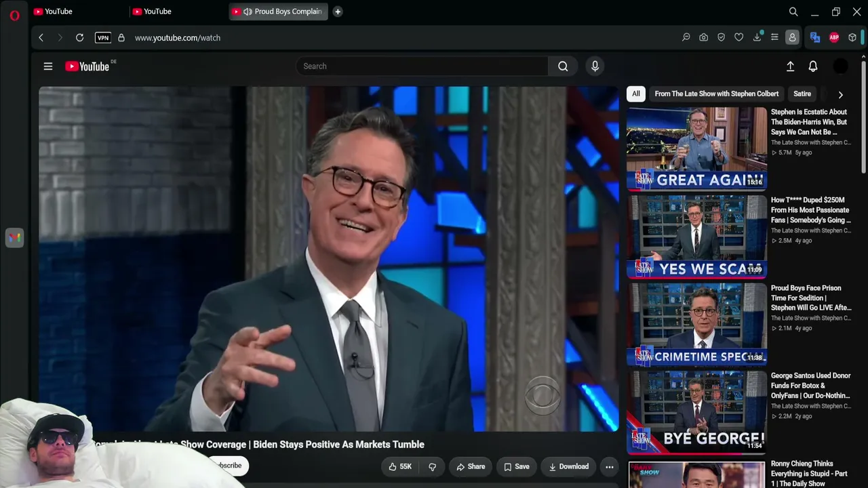
Task: Open a new tab with plus button
Action: point(338,12)
